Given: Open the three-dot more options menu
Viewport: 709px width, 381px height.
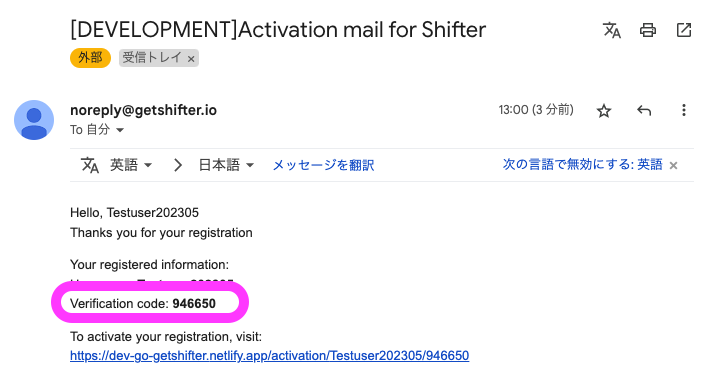Looking at the screenshot, I should tap(684, 110).
